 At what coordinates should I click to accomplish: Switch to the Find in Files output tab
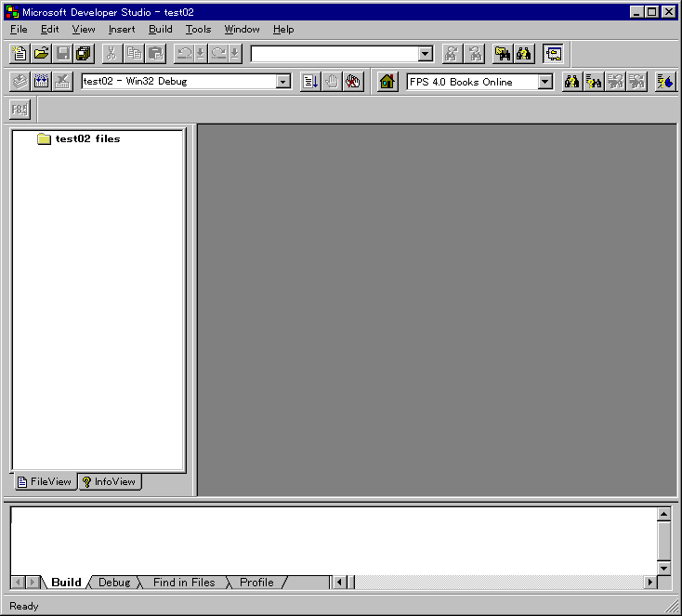(184, 583)
